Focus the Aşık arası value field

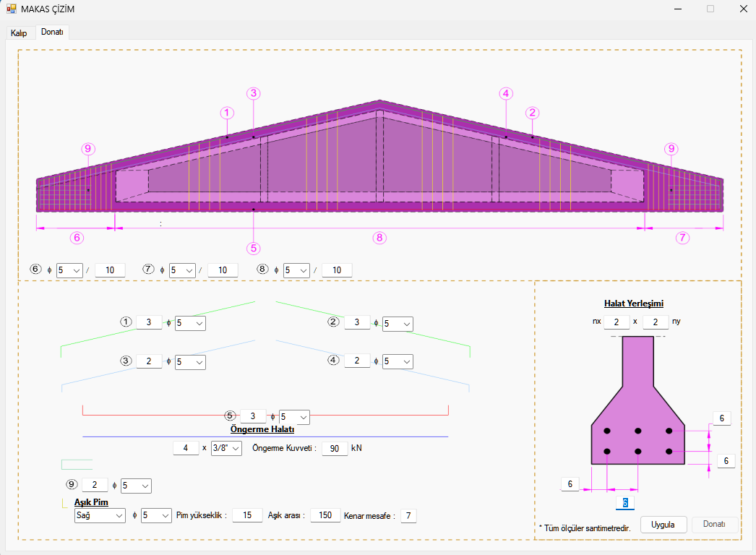coord(325,516)
